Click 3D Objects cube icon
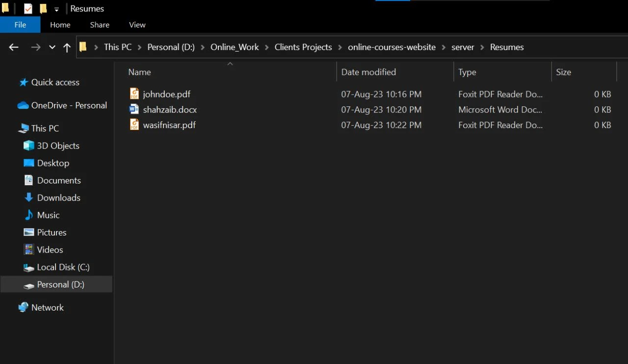The image size is (628, 364). click(x=29, y=146)
